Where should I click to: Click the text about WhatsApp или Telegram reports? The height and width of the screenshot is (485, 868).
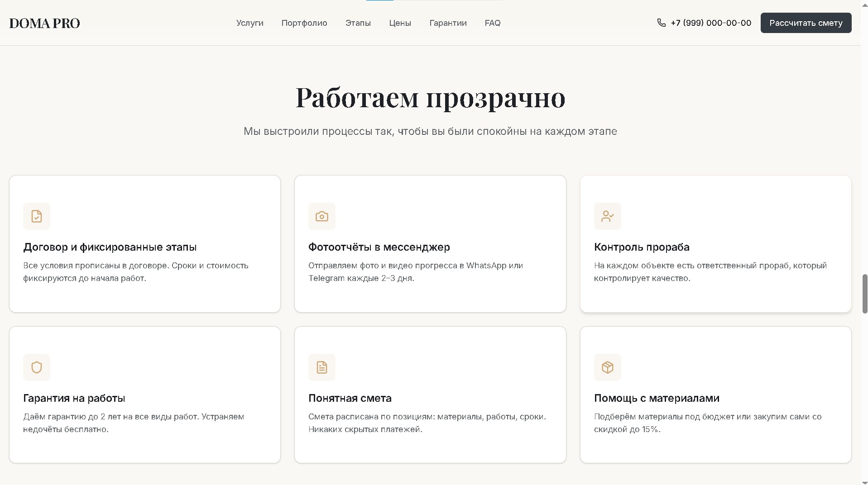coord(416,272)
